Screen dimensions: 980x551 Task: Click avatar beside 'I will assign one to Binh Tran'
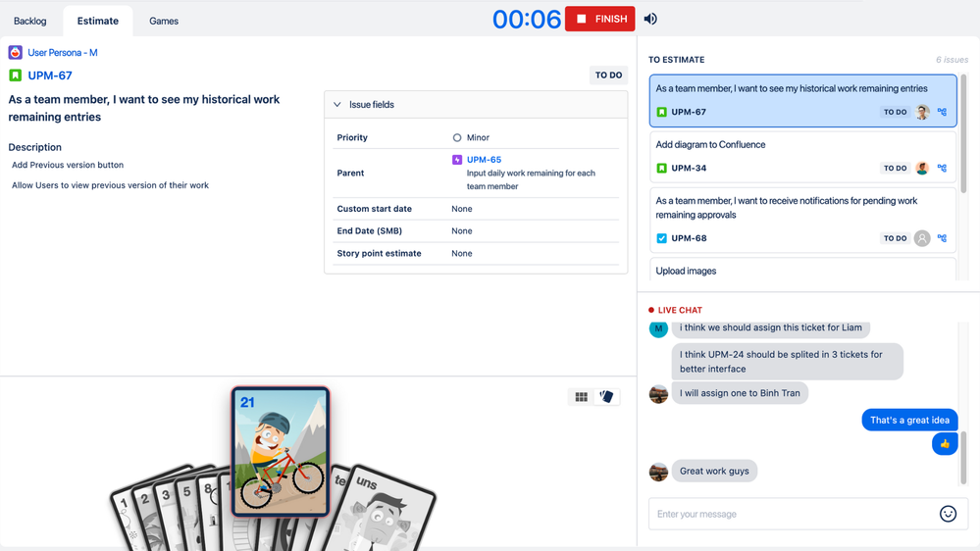pos(659,393)
